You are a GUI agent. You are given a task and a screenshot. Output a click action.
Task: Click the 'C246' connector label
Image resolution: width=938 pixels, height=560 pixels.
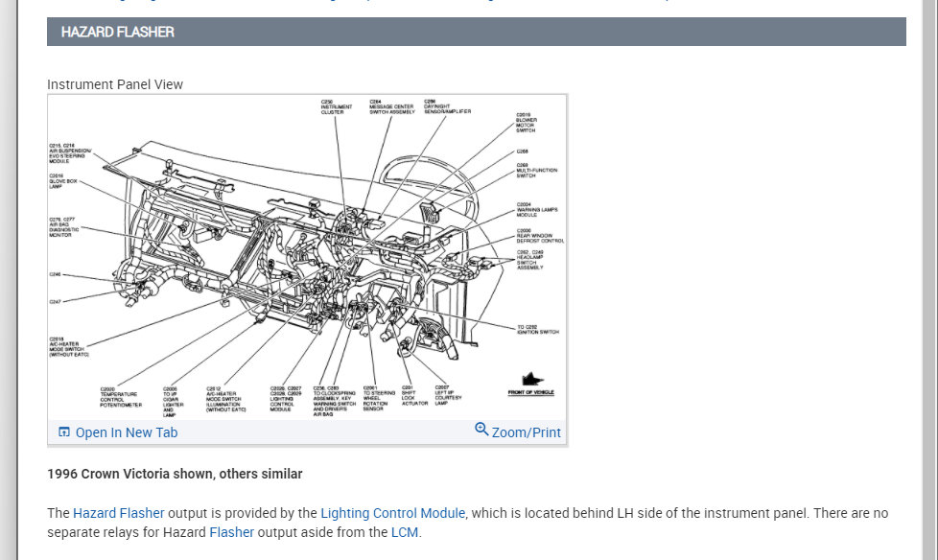pyautogui.click(x=55, y=274)
